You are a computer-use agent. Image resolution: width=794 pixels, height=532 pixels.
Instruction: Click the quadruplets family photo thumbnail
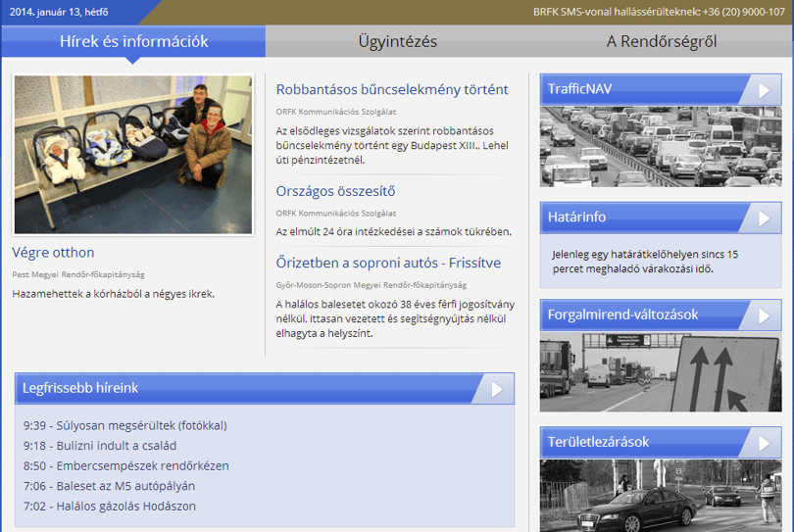point(133,155)
